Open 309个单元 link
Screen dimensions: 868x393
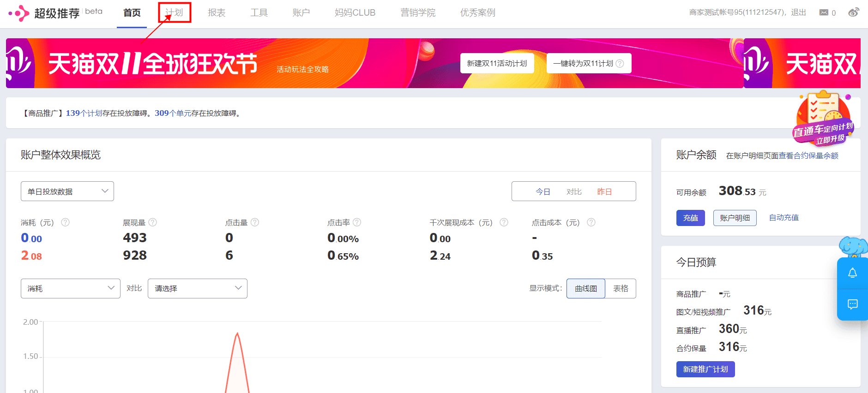click(173, 113)
